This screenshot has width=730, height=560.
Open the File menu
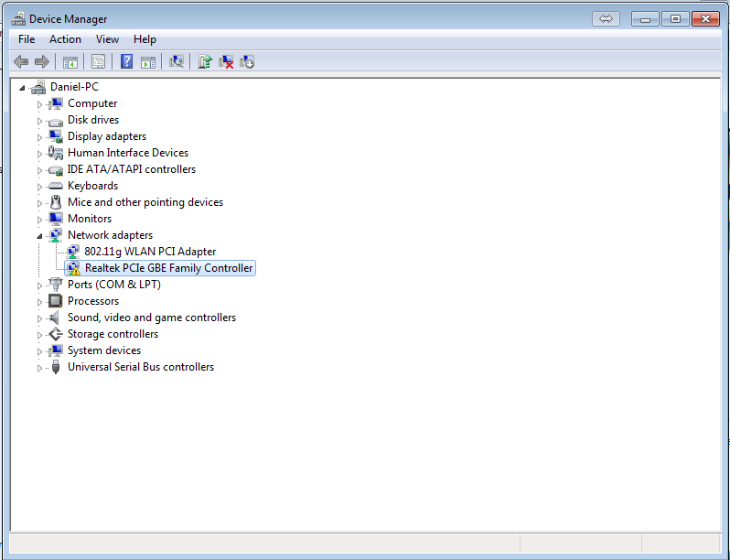coord(27,39)
